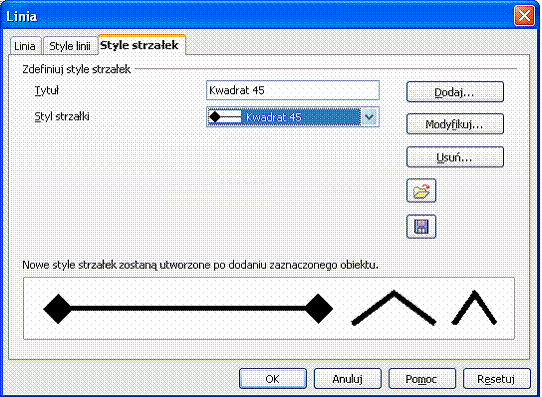Click the Resetuj button
The height and width of the screenshot is (397, 542).
click(x=497, y=379)
